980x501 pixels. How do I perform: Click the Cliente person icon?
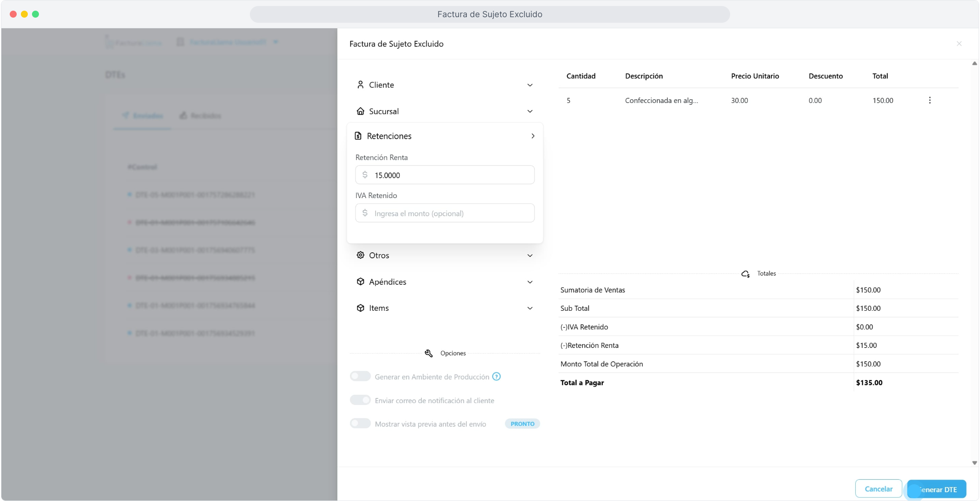[x=360, y=85]
